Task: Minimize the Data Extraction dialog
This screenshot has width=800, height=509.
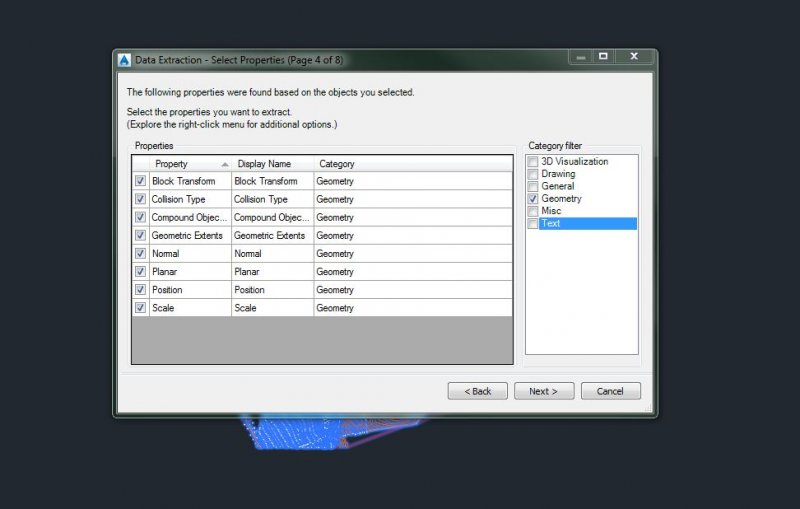Action: [581, 57]
